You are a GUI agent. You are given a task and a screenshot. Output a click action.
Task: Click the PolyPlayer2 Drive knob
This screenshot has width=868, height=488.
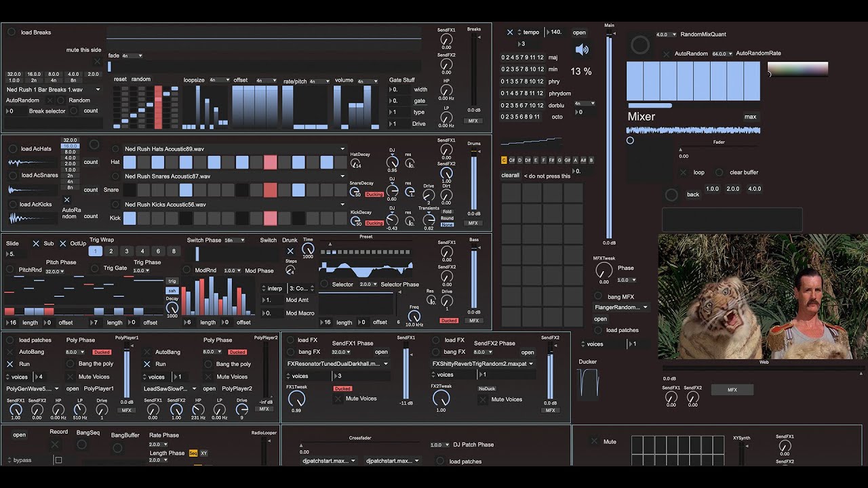242,409
